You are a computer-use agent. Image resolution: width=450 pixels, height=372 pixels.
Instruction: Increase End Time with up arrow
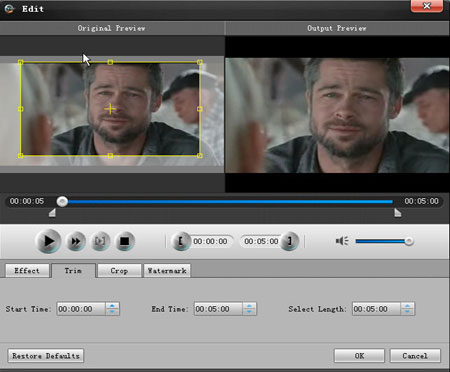pyautogui.click(x=249, y=306)
